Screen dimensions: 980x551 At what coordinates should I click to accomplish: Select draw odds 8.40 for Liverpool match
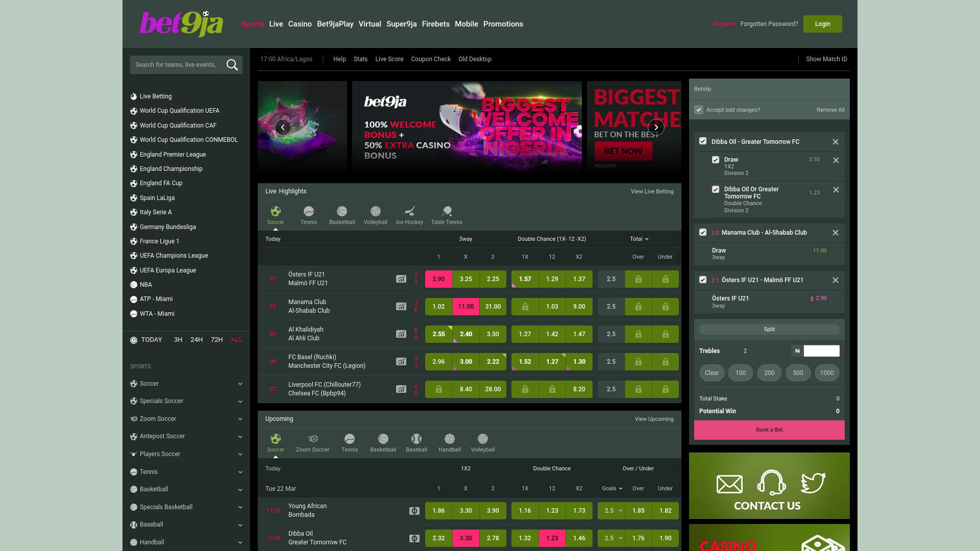pos(465,389)
